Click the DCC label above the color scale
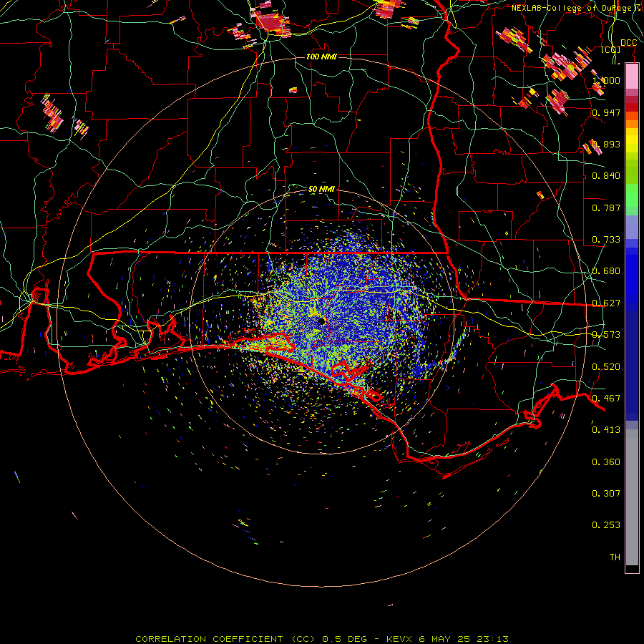The width and height of the screenshot is (644, 644). coord(628,43)
